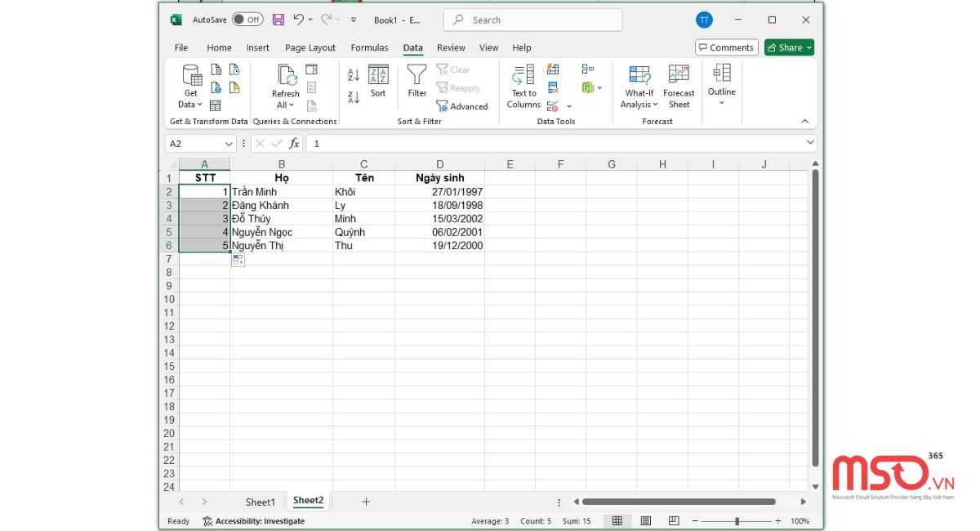The height and width of the screenshot is (531, 980).
Task: Switch to the Review tab
Action: [451, 47]
